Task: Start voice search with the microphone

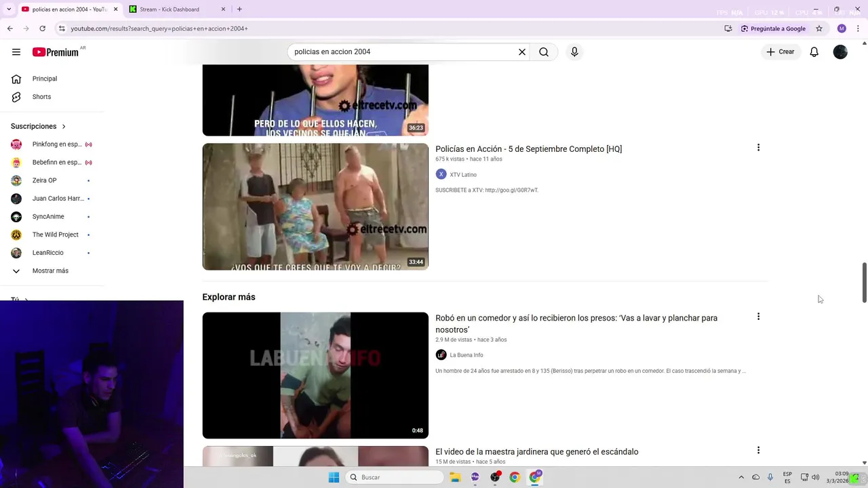Action: [574, 52]
